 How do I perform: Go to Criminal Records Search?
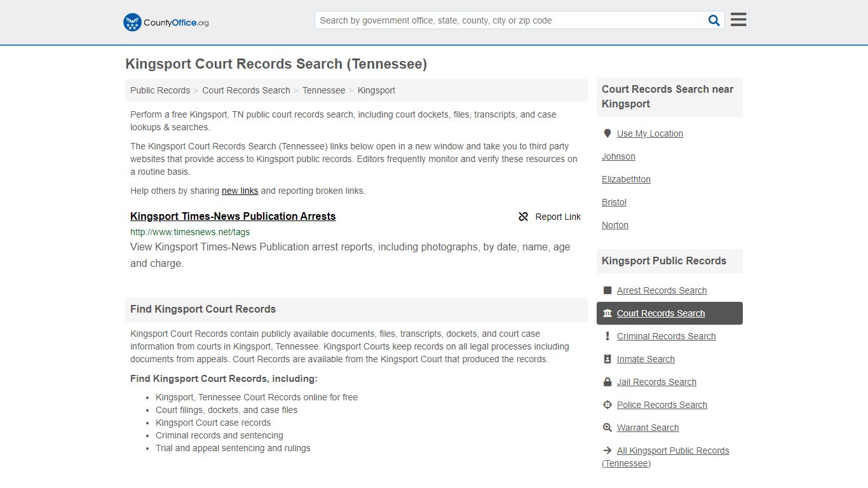tap(666, 336)
